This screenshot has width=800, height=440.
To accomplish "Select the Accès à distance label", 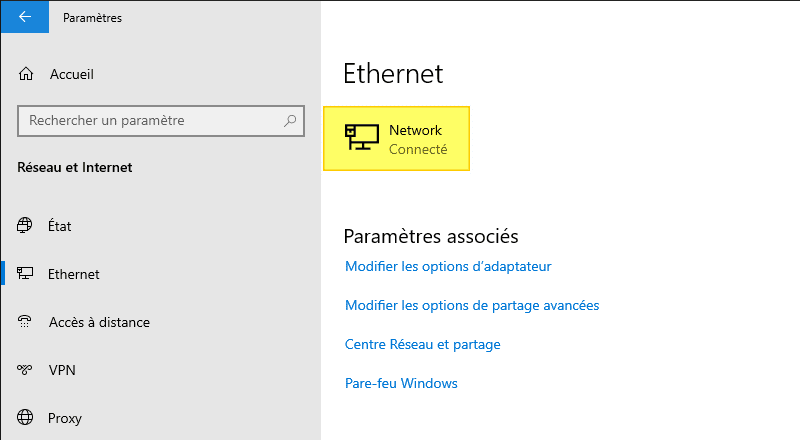I will pos(99,322).
